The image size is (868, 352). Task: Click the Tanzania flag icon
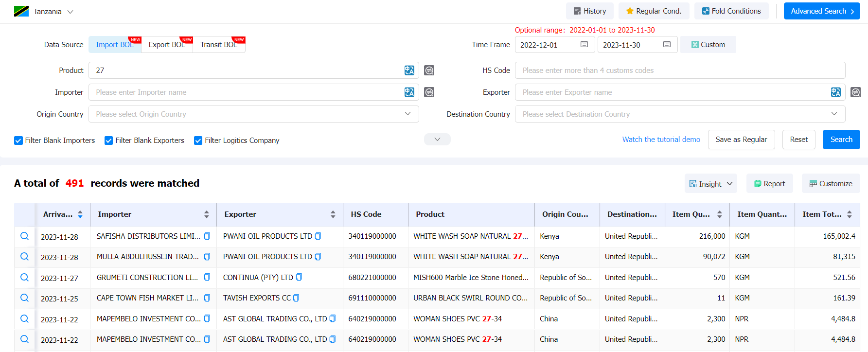pos(21,11)
